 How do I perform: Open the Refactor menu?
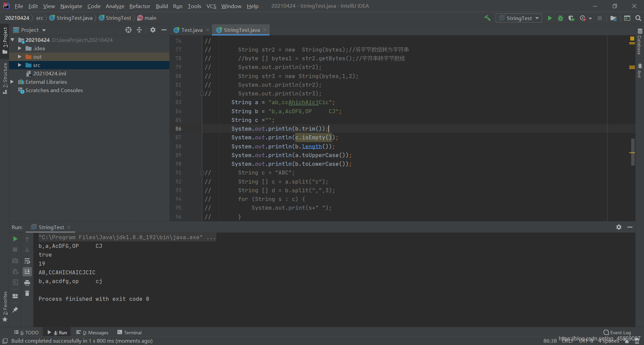tap(140, 6)
